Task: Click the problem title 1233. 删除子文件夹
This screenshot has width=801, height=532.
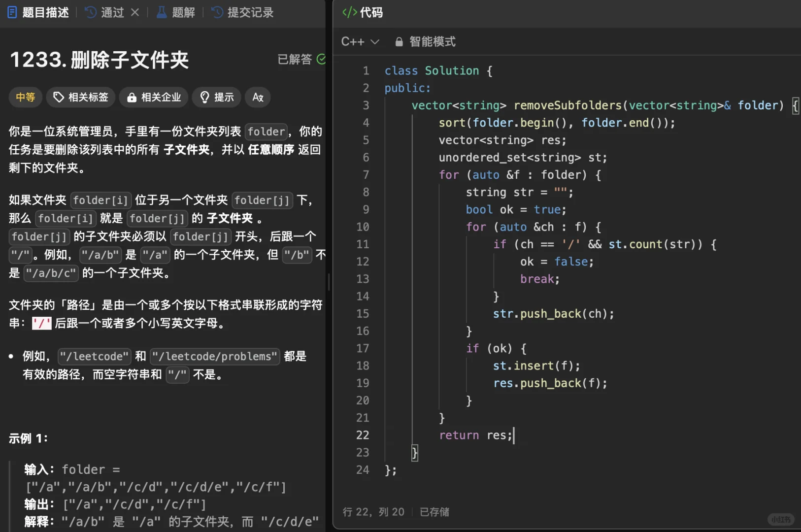Action: click(x=100, y=60)
